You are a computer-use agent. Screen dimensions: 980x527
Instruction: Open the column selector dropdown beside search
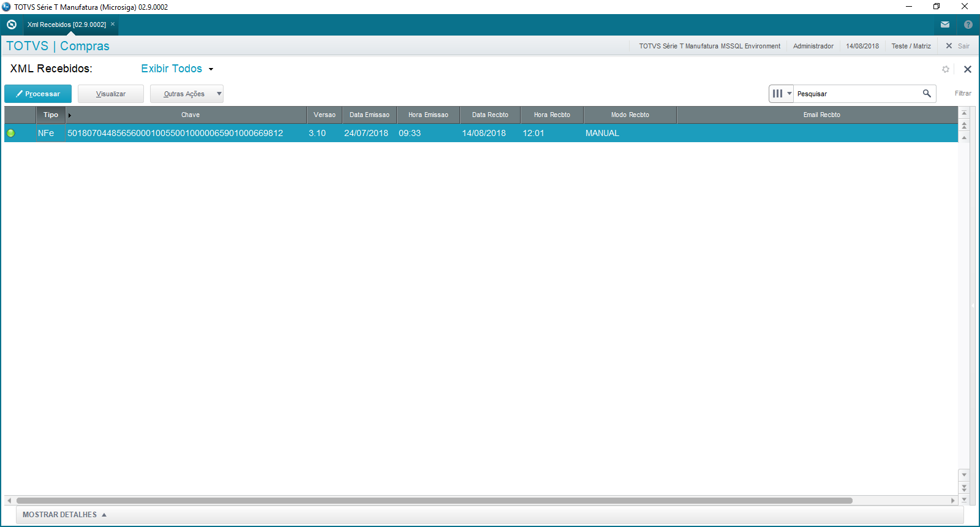pyautogui.click(x=782, y=94)
